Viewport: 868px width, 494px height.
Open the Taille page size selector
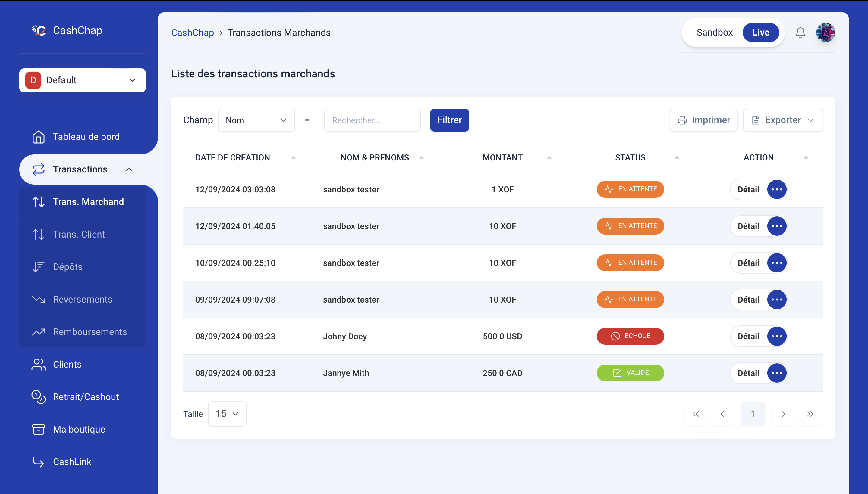[x=227, y=414]
